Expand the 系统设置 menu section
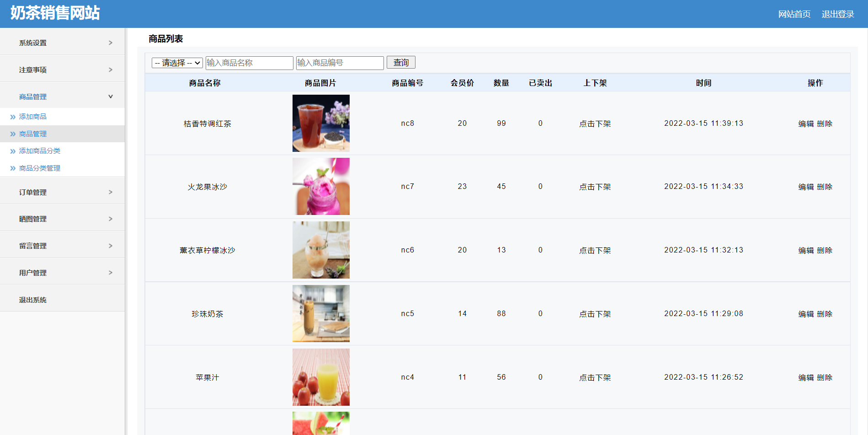Screen dimensions: 868x435 click(x=62, y=43)
